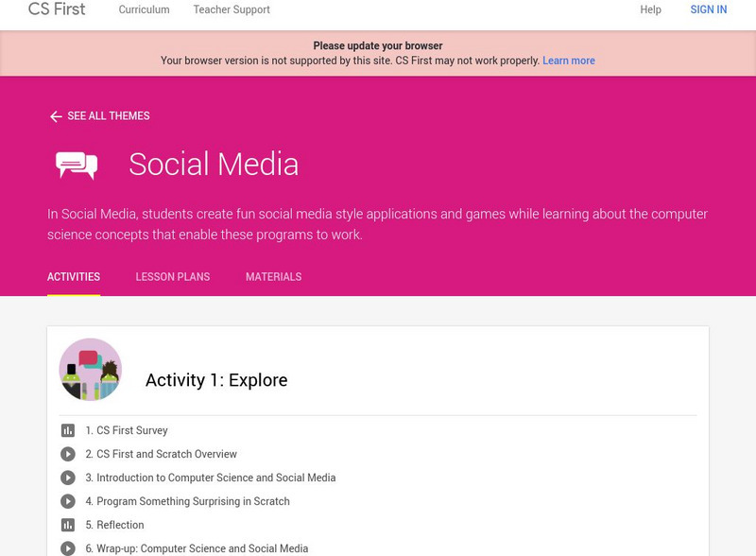
Task: Click the SIGN IN button
Action: (x=708, y=9)
